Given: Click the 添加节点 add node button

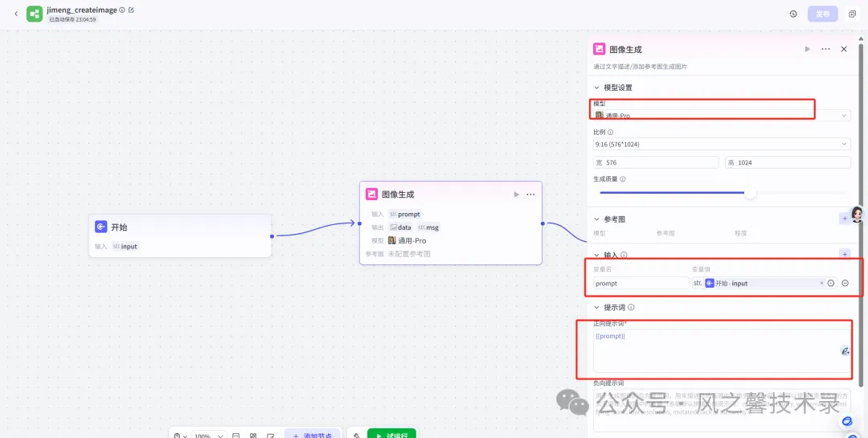Looking at the screenshot, I should 313,436.
